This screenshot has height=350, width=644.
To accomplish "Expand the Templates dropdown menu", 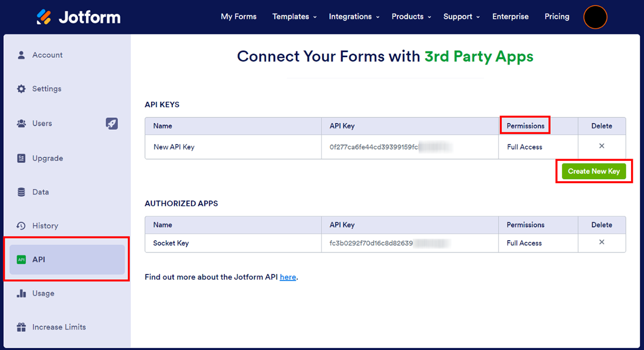I will [294, 17].
